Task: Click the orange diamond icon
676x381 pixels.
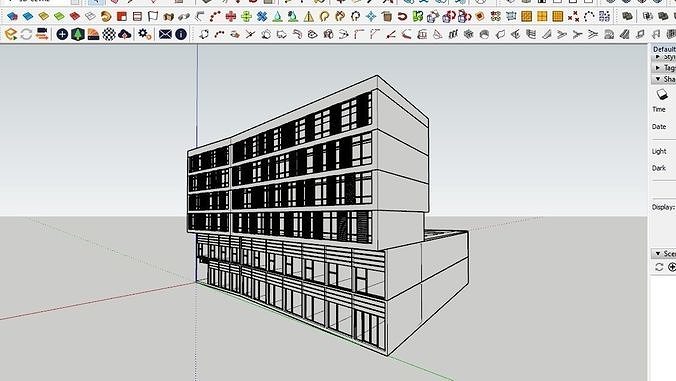Action: (480, 16)
